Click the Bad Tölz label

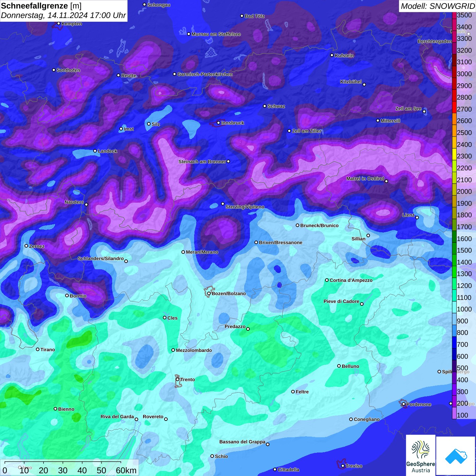point(255,16)
